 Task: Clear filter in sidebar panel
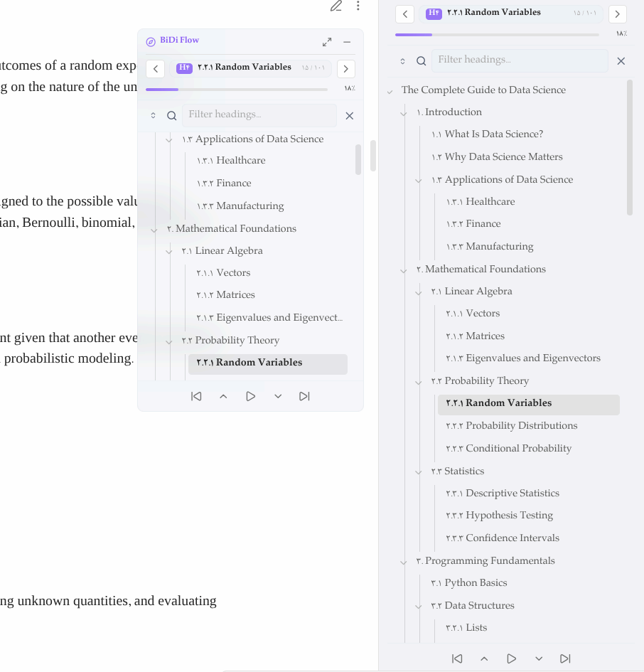pos(621,61)
